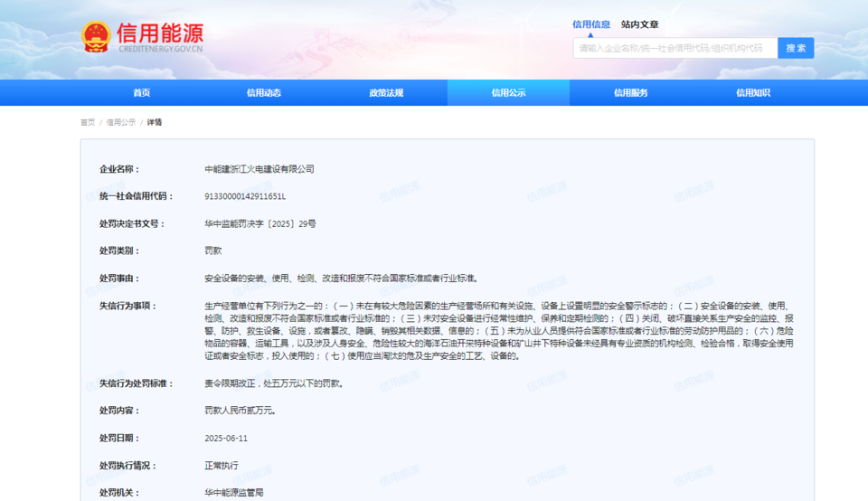Viewport: 868px width, 501px height.
Task: Click the penalty date 2025-06-11
Action: [x=226, y=438]
